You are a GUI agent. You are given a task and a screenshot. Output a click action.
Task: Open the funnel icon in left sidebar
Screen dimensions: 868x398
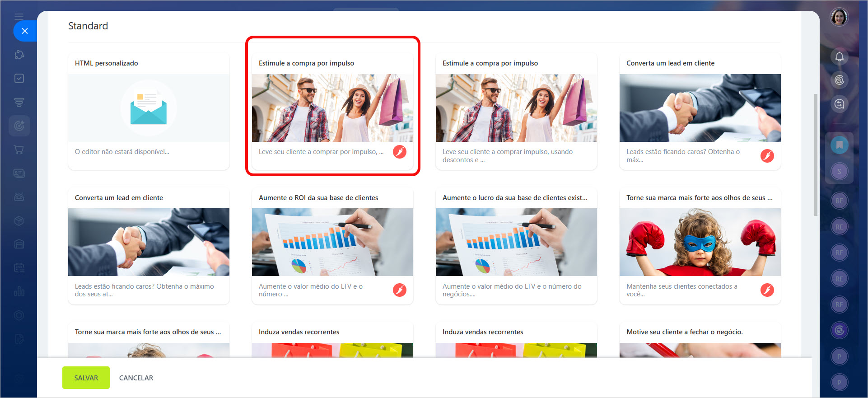19,102
